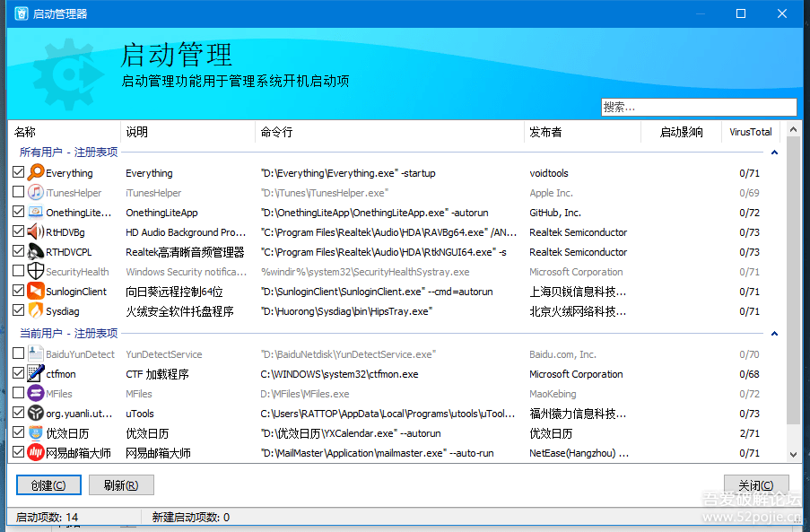810x532 pixels.
Task: Click the SecurityHealth shield icon
Action: pyautogui.click(x=35, y=272)
